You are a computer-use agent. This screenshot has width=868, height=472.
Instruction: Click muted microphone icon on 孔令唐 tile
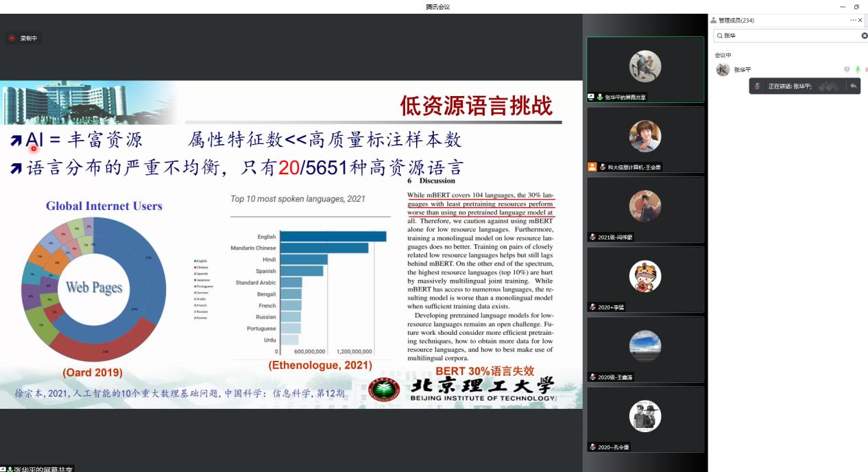tap(592, 447)
